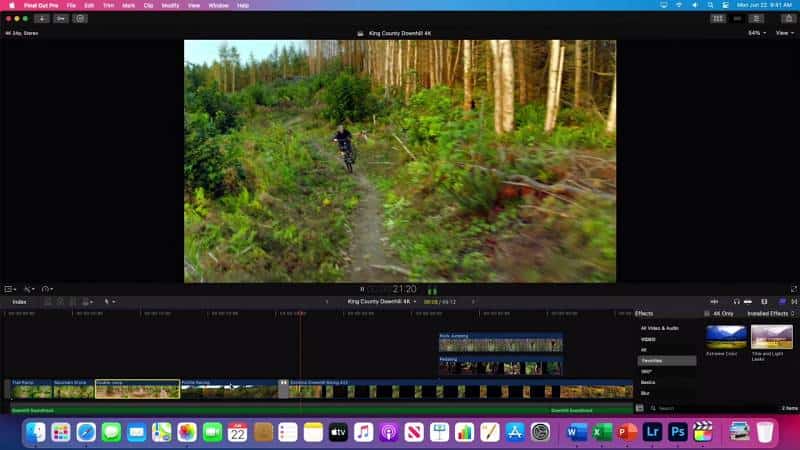Launch Safari from the Dock
The height and width of the screenshot is (450, 800).
click(86, 432)
